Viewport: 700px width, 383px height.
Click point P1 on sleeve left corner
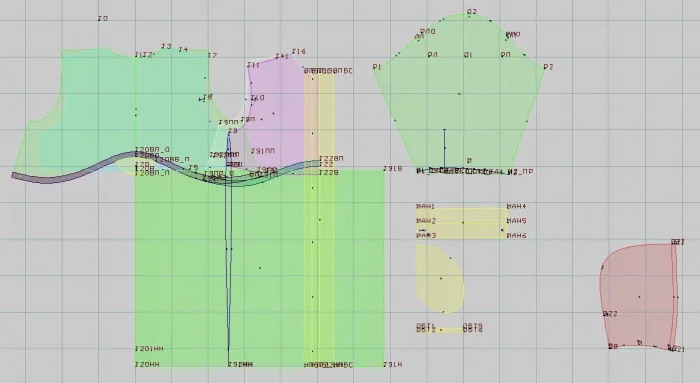point(377,67)
